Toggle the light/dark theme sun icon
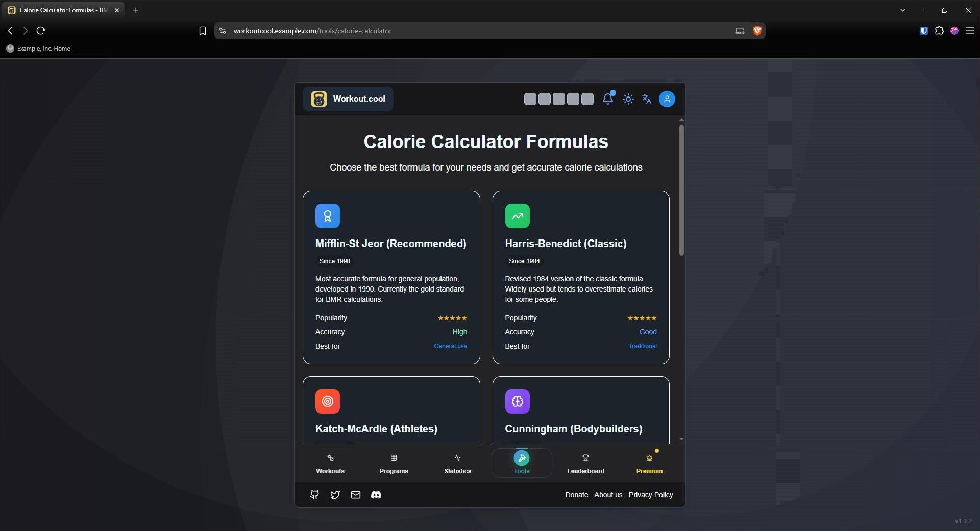Image resolution: width=980 pixels, height=531 pixels. pyautogui.click(x=628, y=99)
